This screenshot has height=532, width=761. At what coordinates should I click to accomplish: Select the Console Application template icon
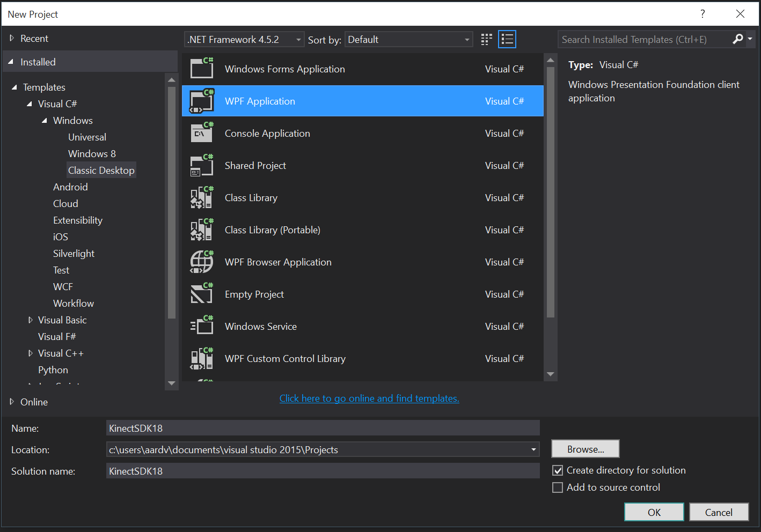[201, 133]
